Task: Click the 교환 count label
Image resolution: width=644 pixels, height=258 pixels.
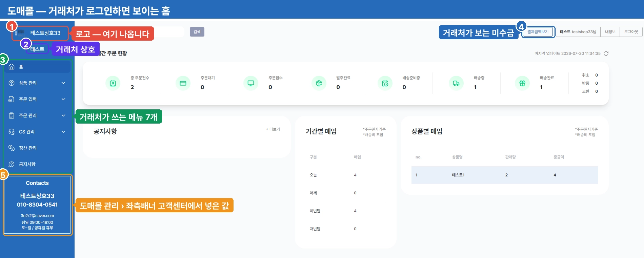Action: click(586, 91)
